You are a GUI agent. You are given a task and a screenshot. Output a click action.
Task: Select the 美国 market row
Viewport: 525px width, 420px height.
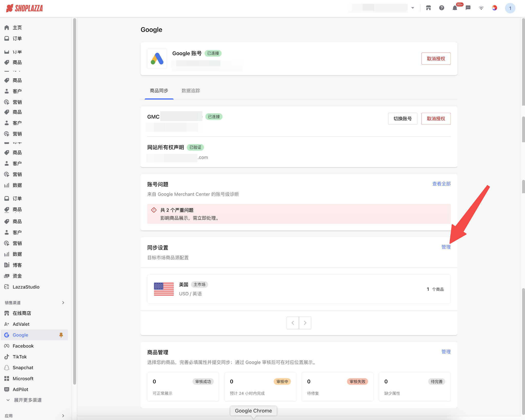point(299,289)
